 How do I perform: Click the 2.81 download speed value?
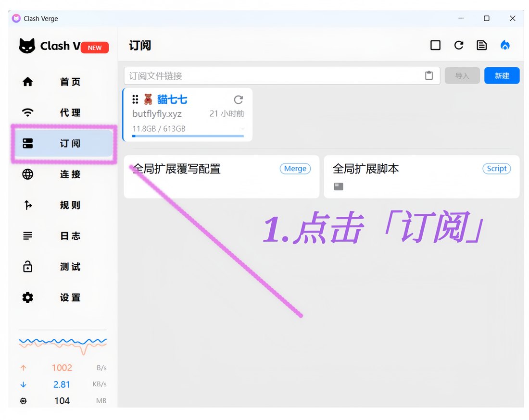[62, 384]
